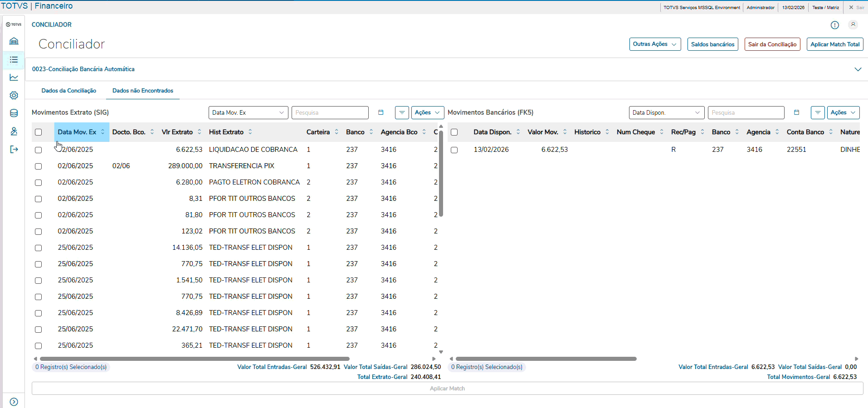Click the horizontal scrollbar under Movimentos Bancários
The width and height of the screenshot is (868, 408).
pyautogui.click(x=546, y=359)
